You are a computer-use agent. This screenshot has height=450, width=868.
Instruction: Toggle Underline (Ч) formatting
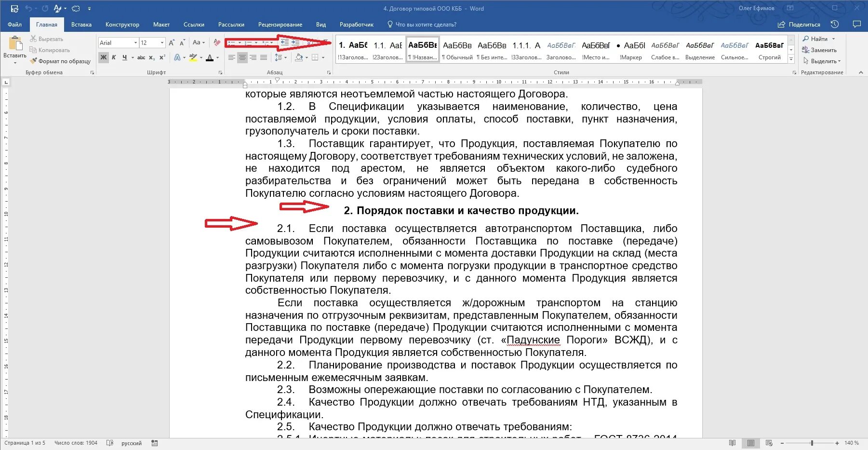pyautogui.click(x=125, y=57)
